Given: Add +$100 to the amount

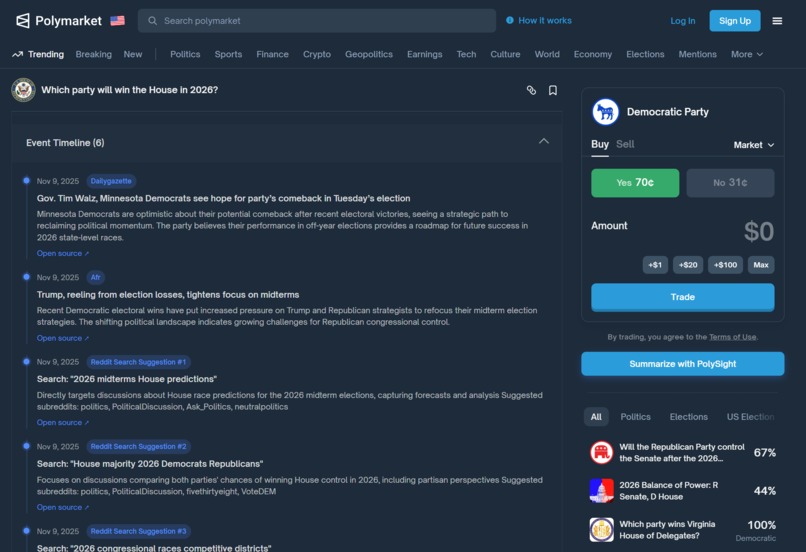Looking at the screenshot, I should click(725, 265).
